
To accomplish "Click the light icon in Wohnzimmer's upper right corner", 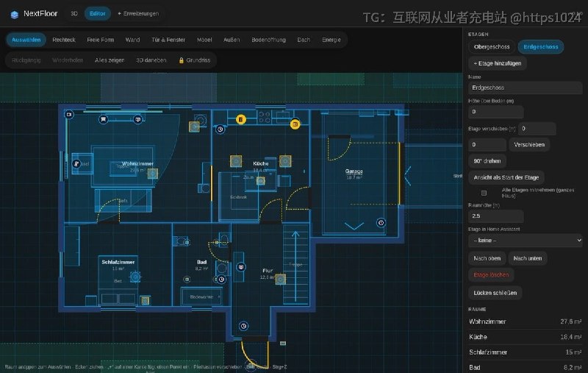I will [194, 127].
